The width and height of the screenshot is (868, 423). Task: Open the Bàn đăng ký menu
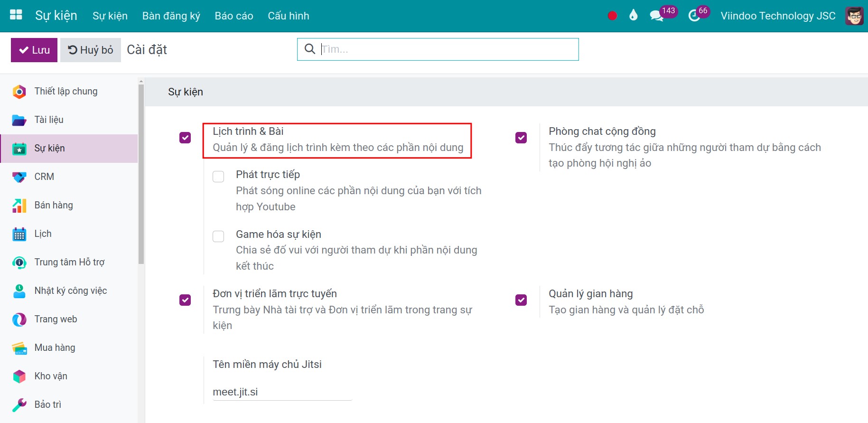tap(171, 16)
